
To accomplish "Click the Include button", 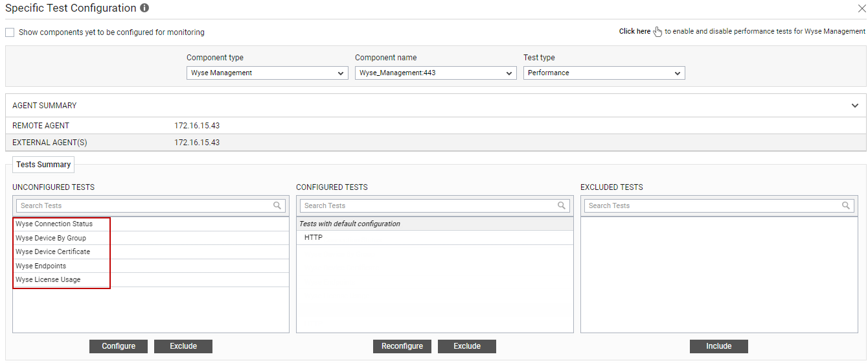I will pyautogui.click(x=719, y=346).
